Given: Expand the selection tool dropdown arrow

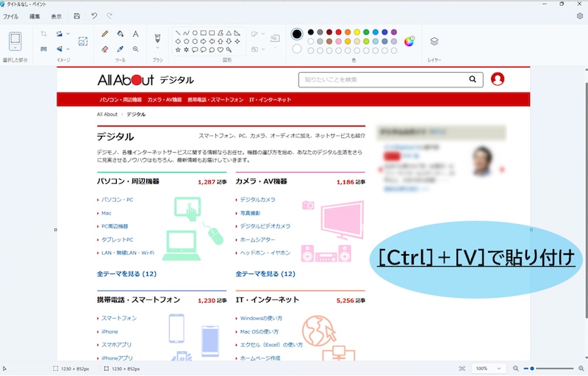Looking at the screenshot, I should pyautogui.click(x=15, y=48).
